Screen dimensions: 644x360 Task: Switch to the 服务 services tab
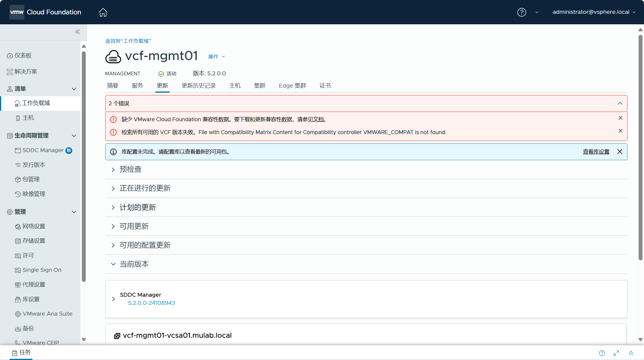coord(137,86)
